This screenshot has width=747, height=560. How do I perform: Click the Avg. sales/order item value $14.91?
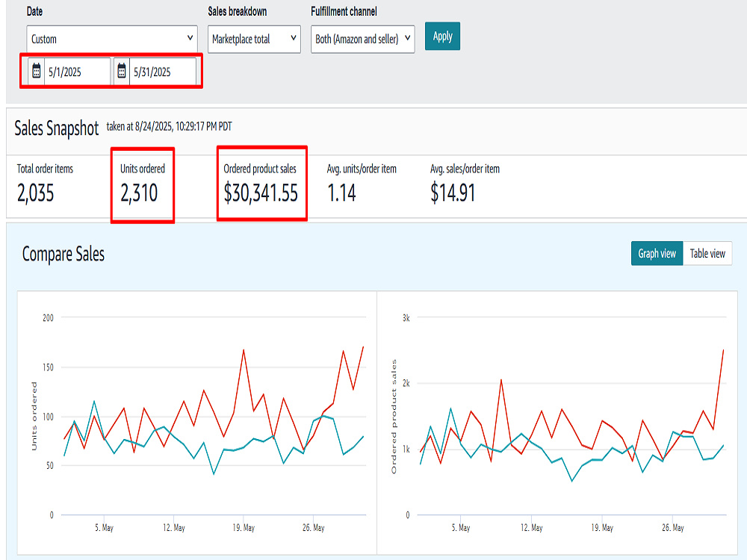[x=453, y=193]
